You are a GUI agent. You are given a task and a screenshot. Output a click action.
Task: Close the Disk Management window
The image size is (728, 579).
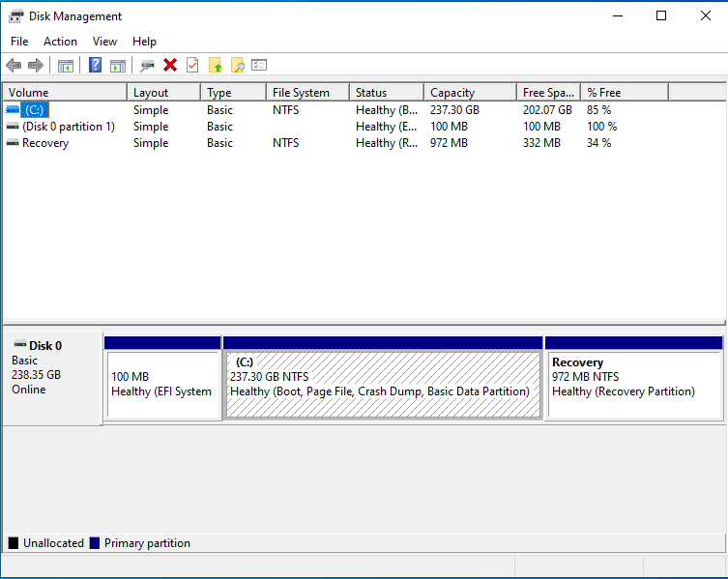click(x=705, y=15)
